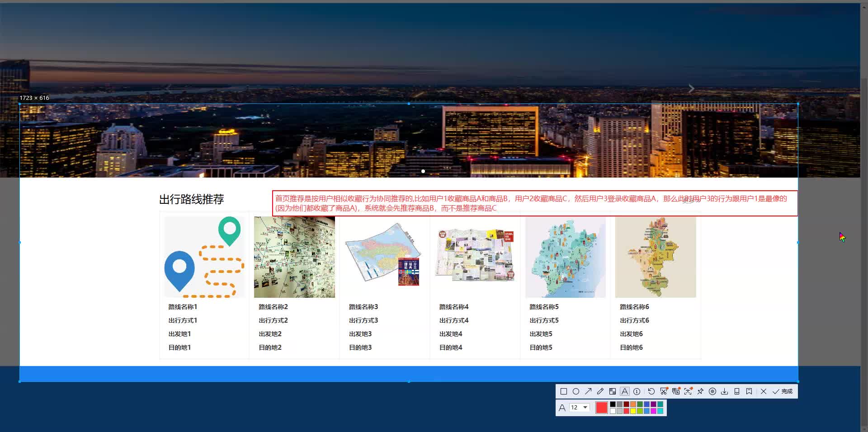The height and width of the screenshot is (432, 868).
Task: Click the 出行方式1 text
Action: [x=183, y=320]
